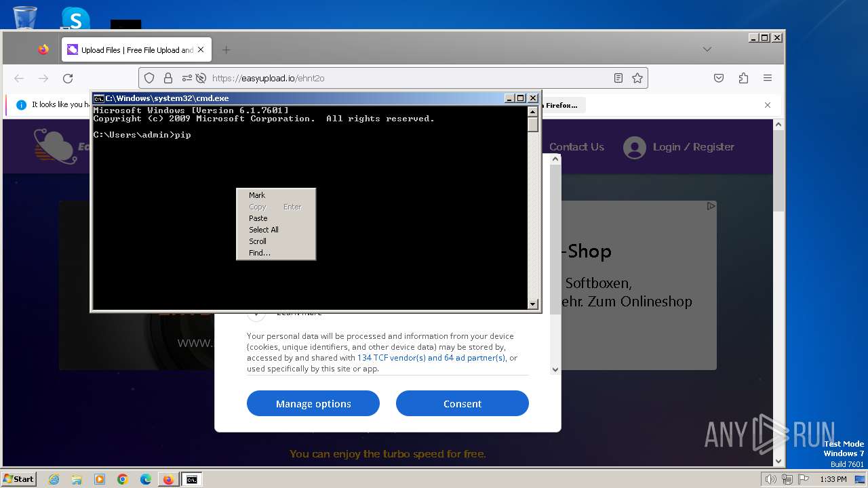Click the taskbar clock 1:33 PM
The width and height of the screenshot is (868, 488).
pyautogui.click(x=833, y=479)
